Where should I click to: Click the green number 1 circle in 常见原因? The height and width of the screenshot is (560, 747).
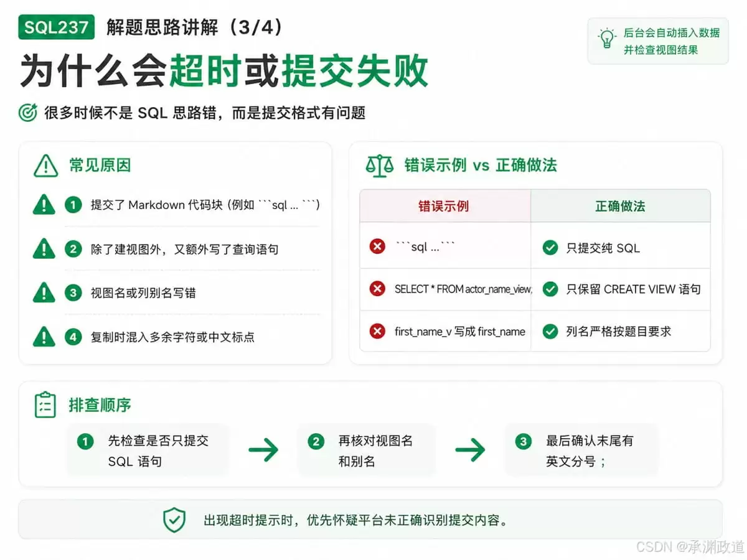[73, 205]
